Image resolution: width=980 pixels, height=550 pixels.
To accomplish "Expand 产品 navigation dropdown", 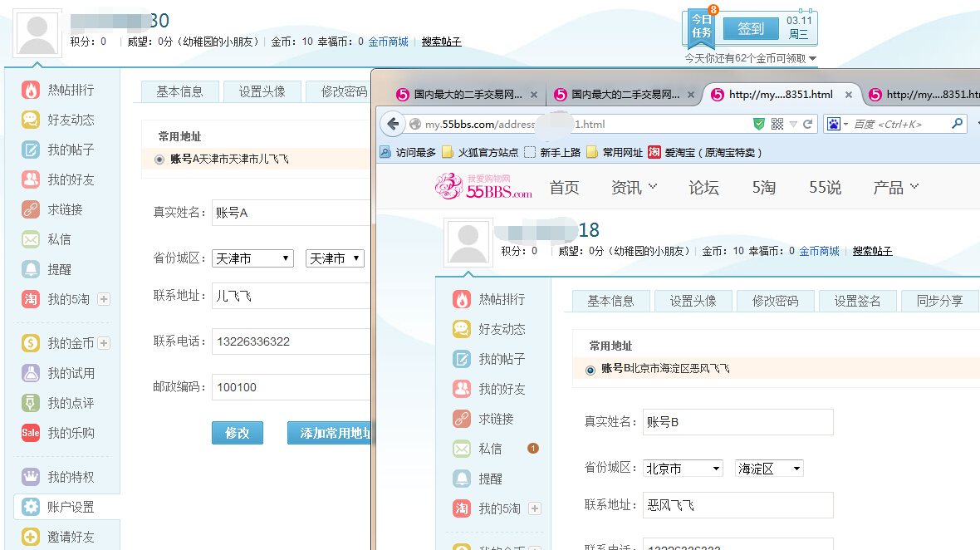I will (915, 185).
